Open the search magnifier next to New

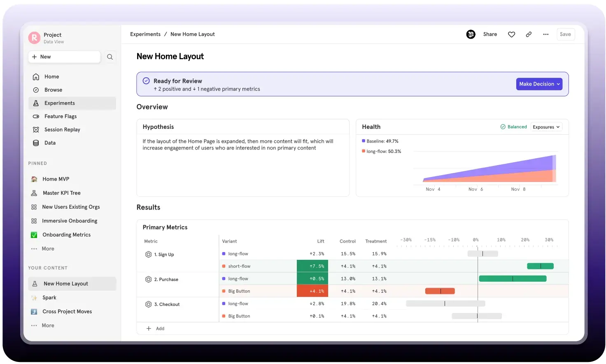[110, 57]
